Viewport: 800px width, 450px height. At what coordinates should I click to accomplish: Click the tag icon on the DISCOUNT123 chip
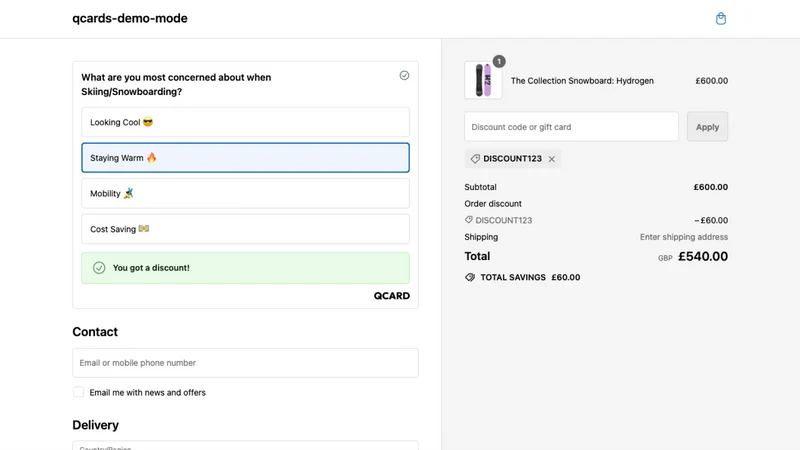pos(475,159)
